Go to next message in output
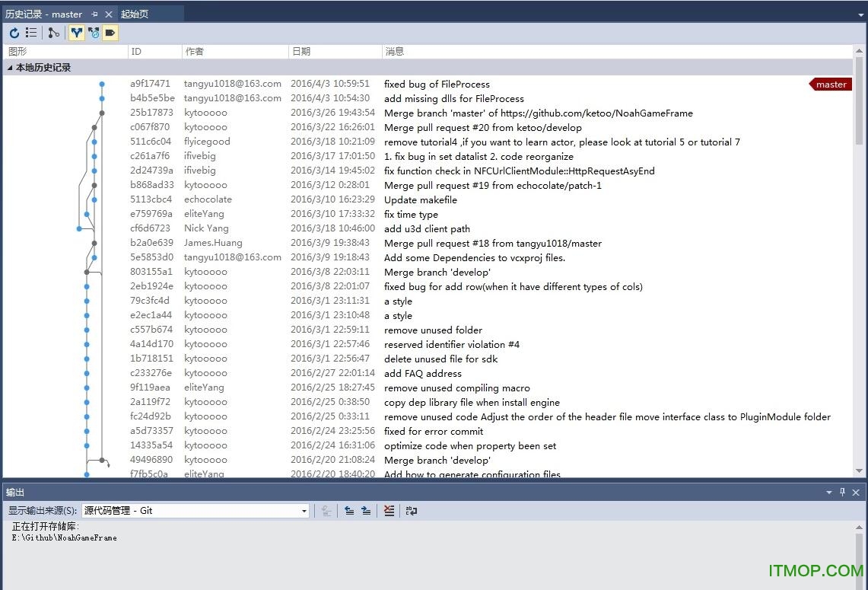This screenshot has height=590, width=868. click(366, 511)
